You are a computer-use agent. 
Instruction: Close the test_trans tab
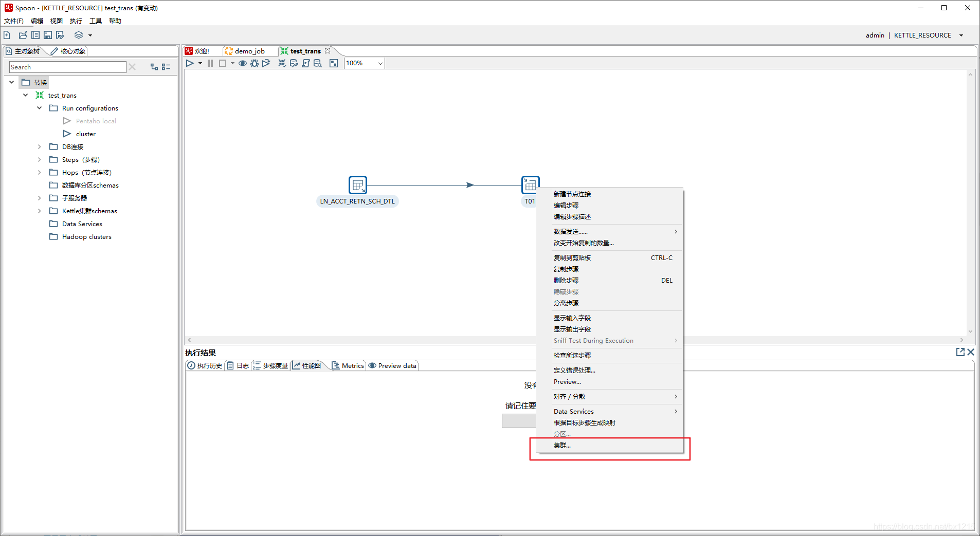click(328, 51)
